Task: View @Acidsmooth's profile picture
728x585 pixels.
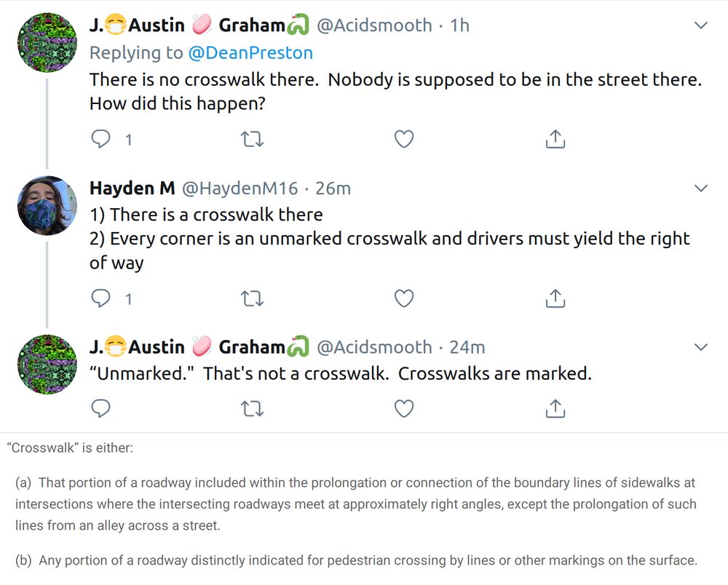Action: (x=47, y=43)
